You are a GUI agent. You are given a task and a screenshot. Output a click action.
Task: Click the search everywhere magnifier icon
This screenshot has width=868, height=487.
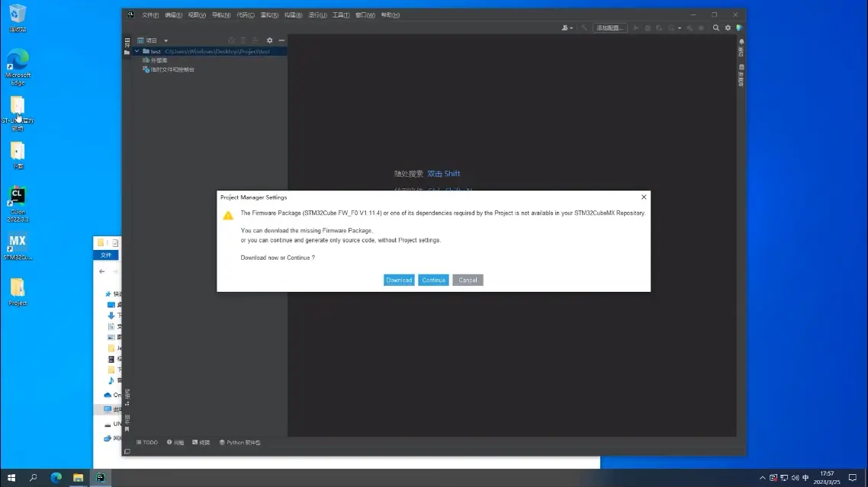pyautogui.click(x=715, y=27)
